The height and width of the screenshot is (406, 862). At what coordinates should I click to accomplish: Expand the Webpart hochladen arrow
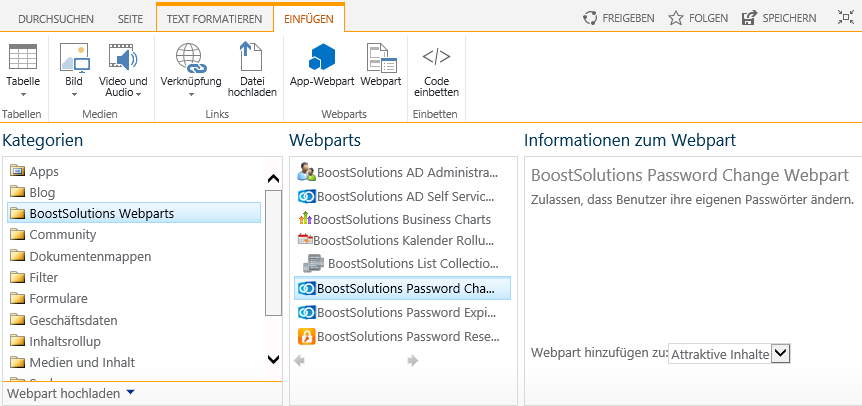[130, 392]
